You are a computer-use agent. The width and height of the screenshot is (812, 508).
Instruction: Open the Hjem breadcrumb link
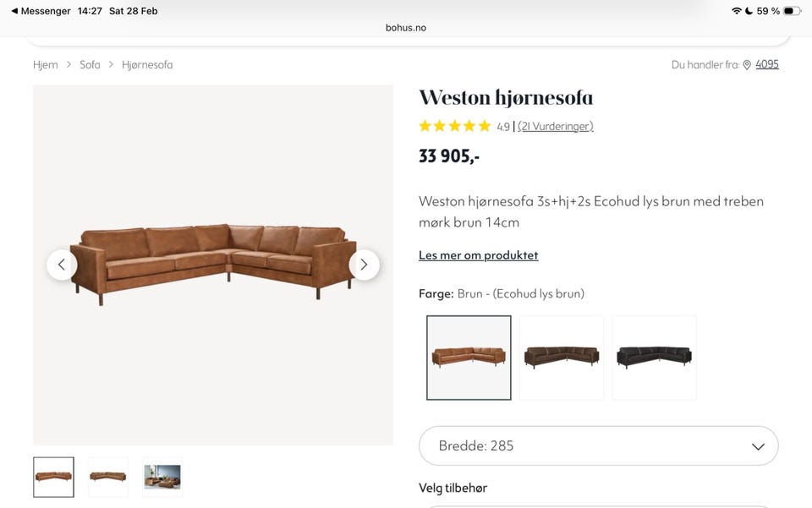click(x=46, y=65)
